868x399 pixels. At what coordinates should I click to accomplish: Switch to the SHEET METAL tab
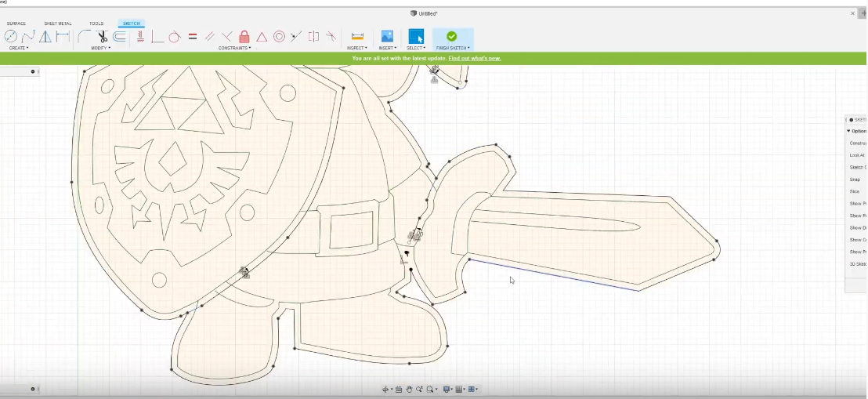(x=57, y=24)
